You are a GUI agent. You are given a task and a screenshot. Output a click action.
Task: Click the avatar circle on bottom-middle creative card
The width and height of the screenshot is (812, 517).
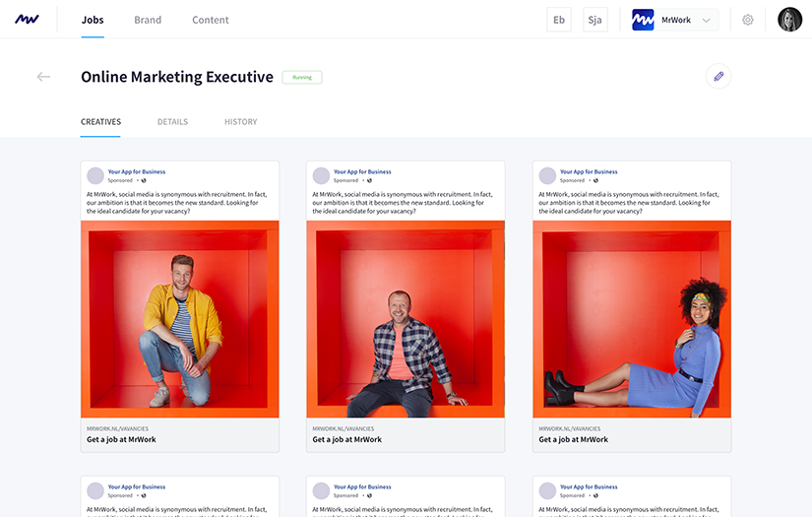coord(321,490)
